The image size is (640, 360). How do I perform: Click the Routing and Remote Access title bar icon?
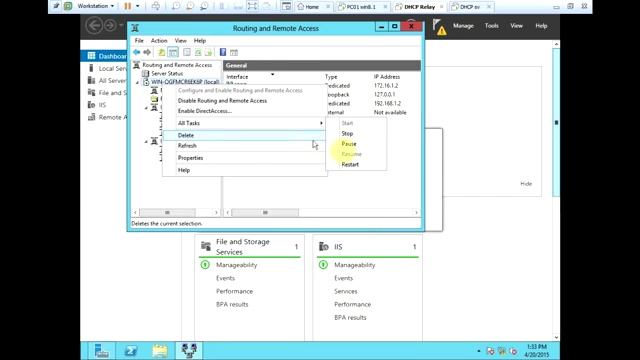click(136, 28)
